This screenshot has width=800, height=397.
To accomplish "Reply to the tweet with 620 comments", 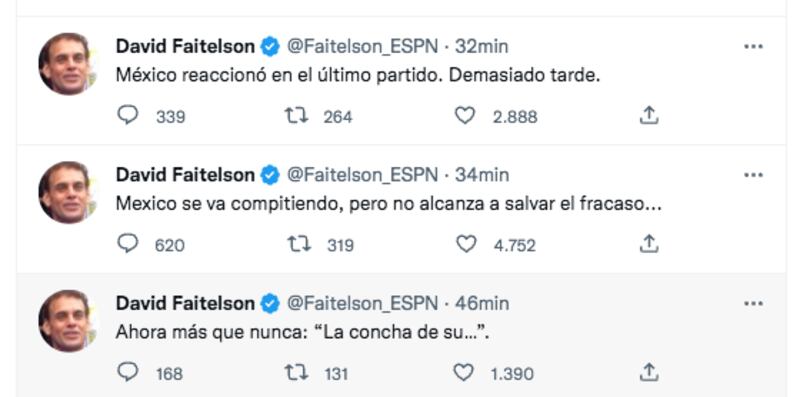I will click(x=128, y=244).
